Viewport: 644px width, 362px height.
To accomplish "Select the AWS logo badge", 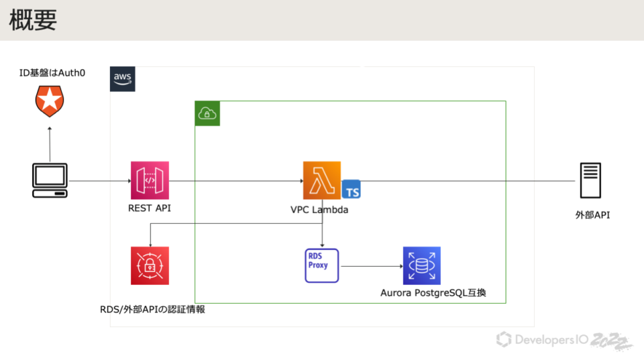I will [x=122, y=79].
